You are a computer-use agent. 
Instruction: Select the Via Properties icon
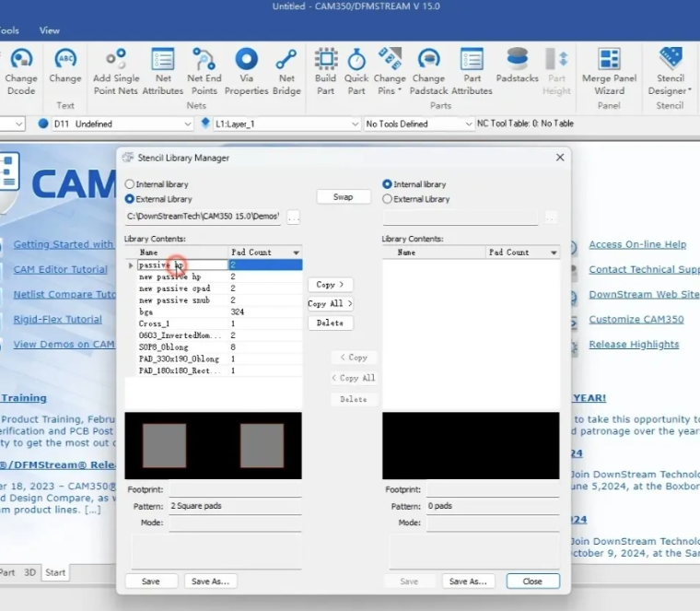click(246, 60)
